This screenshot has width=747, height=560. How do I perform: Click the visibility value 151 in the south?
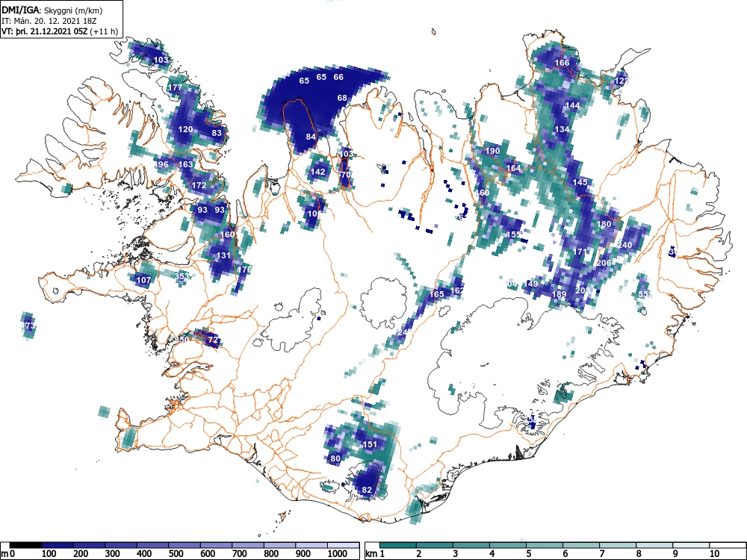pos(371,445)
